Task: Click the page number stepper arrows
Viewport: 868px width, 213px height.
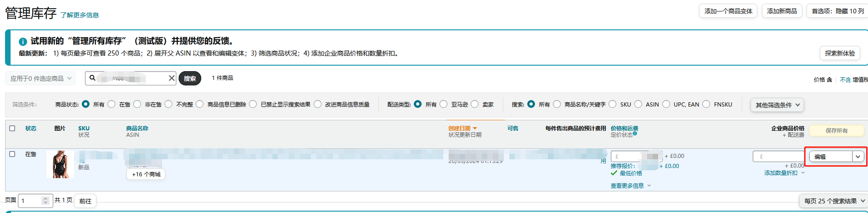Action: click(45, 201)
